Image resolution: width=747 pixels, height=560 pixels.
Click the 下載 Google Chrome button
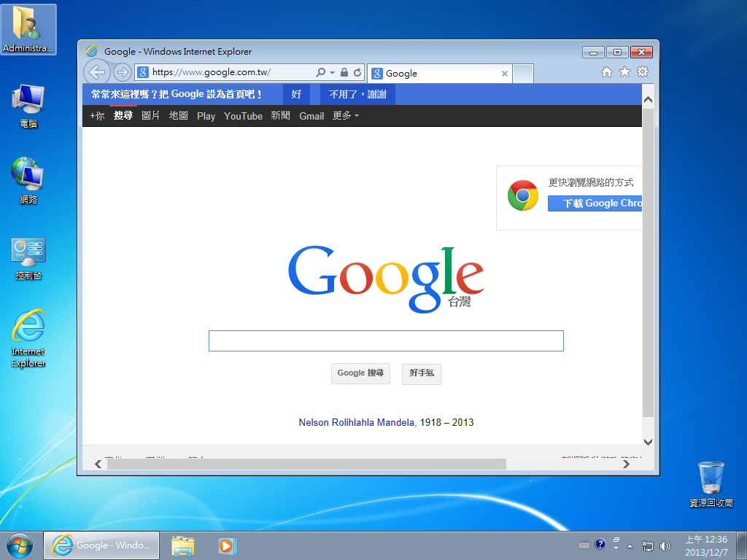595,203
